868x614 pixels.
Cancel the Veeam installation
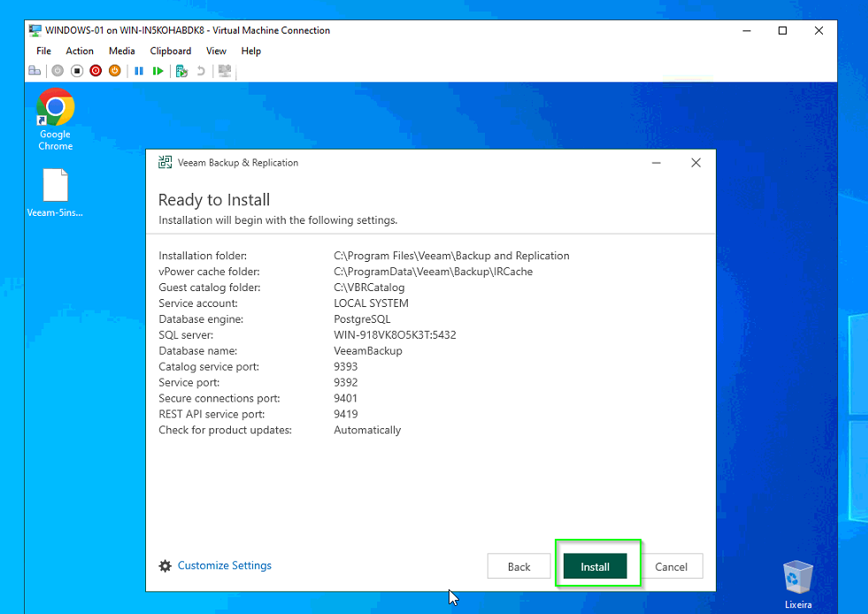[x=671, y=566]
